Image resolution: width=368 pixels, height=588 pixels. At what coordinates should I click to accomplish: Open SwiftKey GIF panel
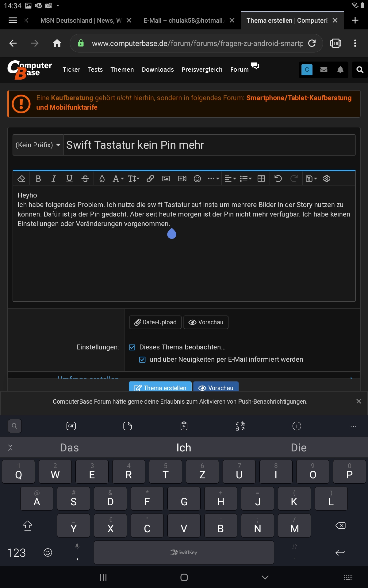(x=71, y=426)
